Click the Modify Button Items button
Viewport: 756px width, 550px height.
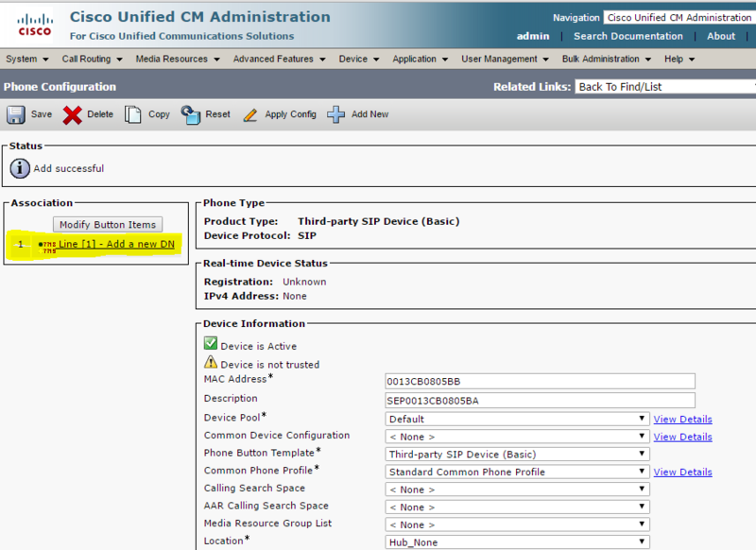coord(107,224)
